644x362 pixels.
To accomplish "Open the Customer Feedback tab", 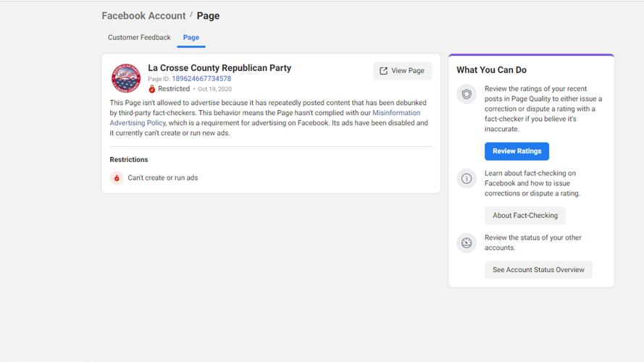I will pyautogui.click(x=139, y=38).
